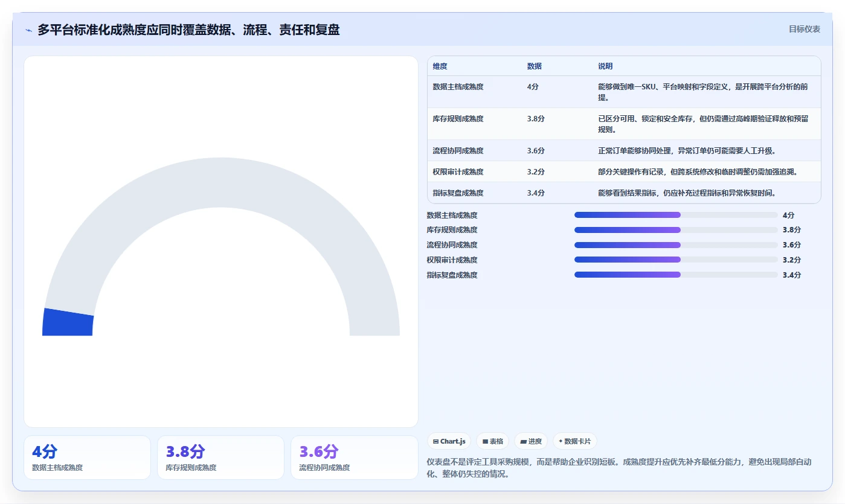Viewport: 845px width, 504px height.
Task: Click the description starting 能够做到唯一SKU
Action: pyautogui.click(x=702, y=92)
